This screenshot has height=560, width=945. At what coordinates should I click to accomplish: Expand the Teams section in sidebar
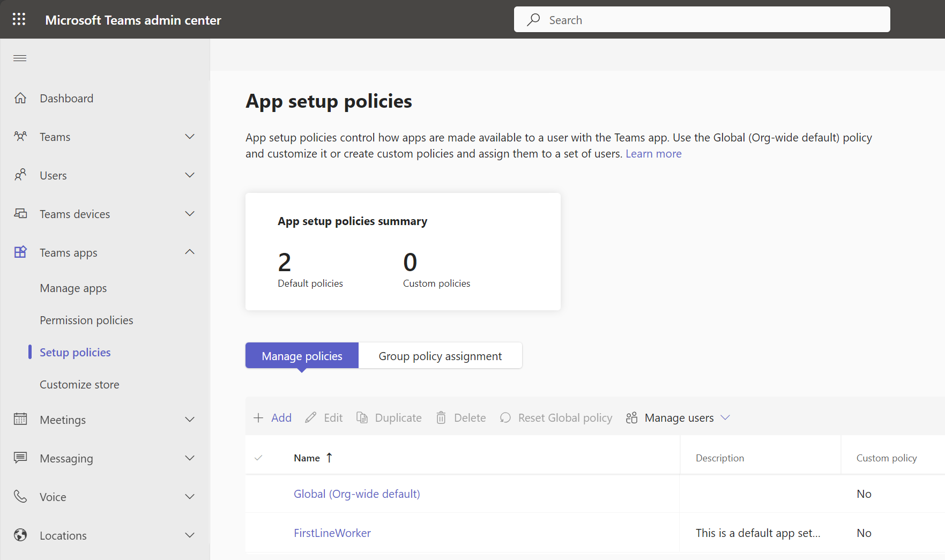190,137
